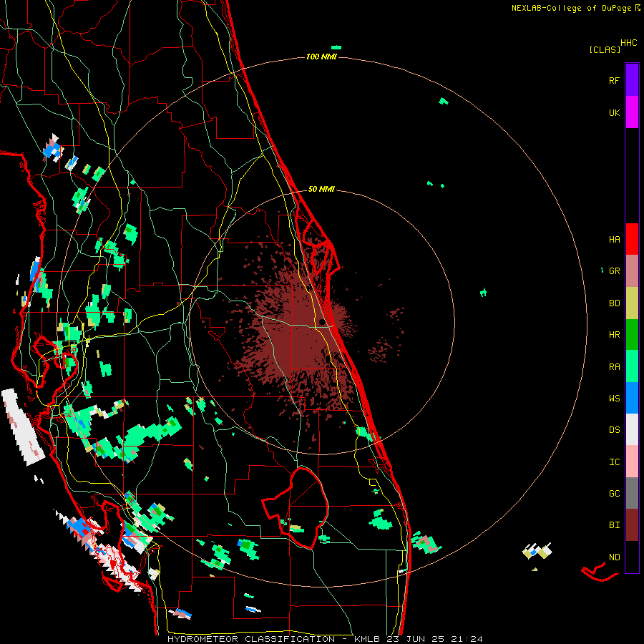Click the "HYDROMETEOR CLASSIFICATION" title text

(251, 639)
